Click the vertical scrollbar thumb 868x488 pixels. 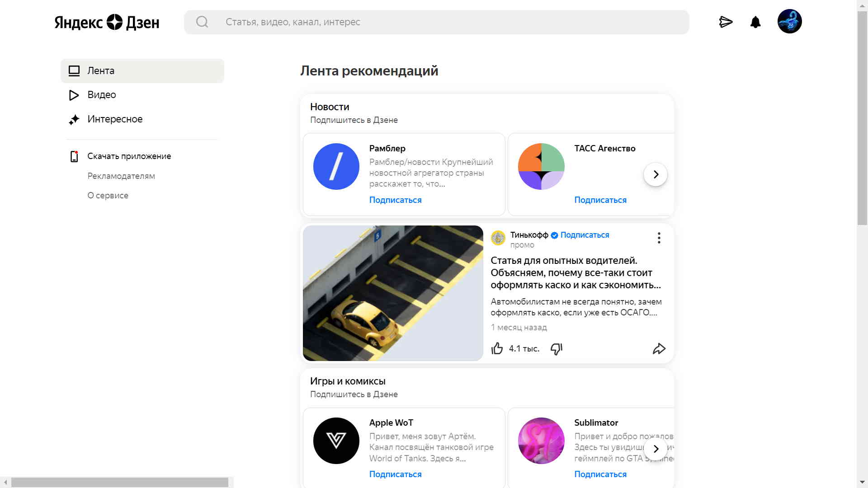coord(862,117)
